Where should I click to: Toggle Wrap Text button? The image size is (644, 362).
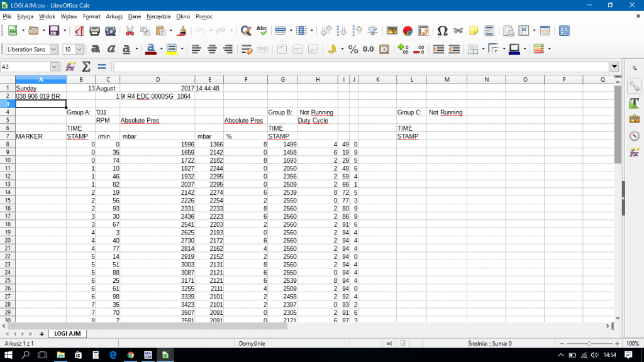247,49
